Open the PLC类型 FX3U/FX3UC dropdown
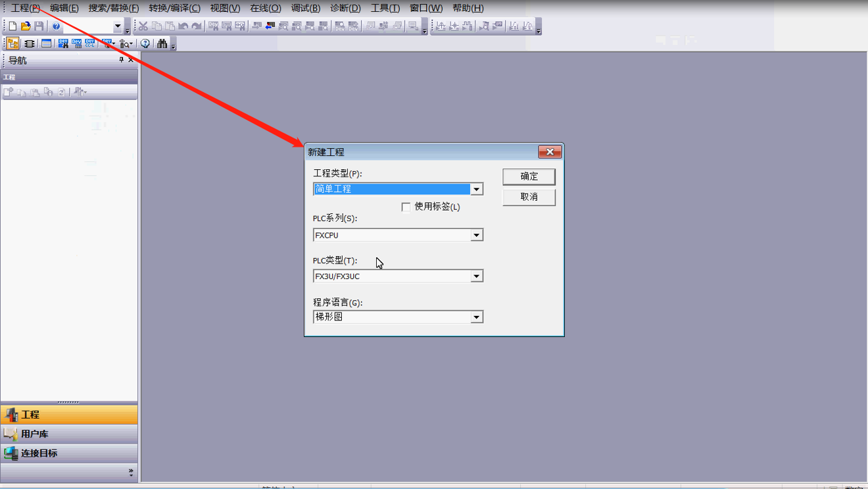The width and height of the screenshot is (868, 489). click(x=477, y=276)
